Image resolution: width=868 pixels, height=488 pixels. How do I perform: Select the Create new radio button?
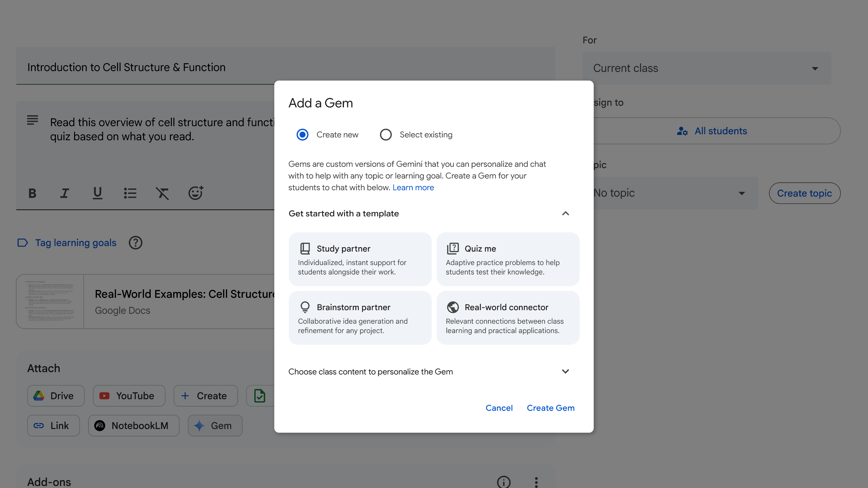(302, 134)
